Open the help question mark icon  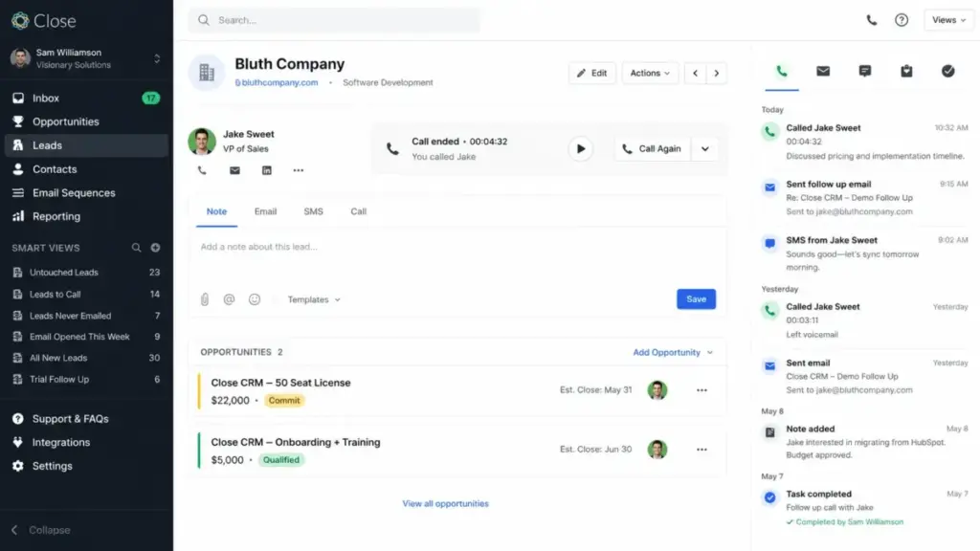pyautogui.click(x=902, y=20)
